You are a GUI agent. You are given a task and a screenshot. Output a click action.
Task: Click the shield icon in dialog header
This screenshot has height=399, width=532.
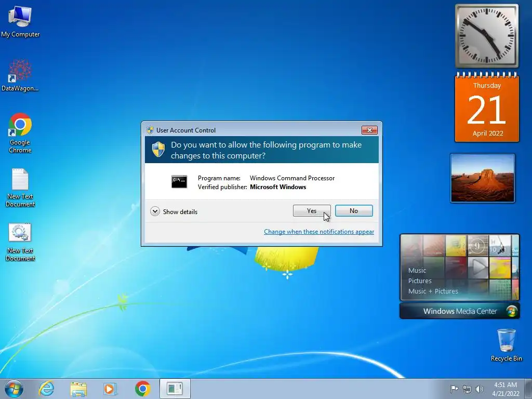point(158,149)
